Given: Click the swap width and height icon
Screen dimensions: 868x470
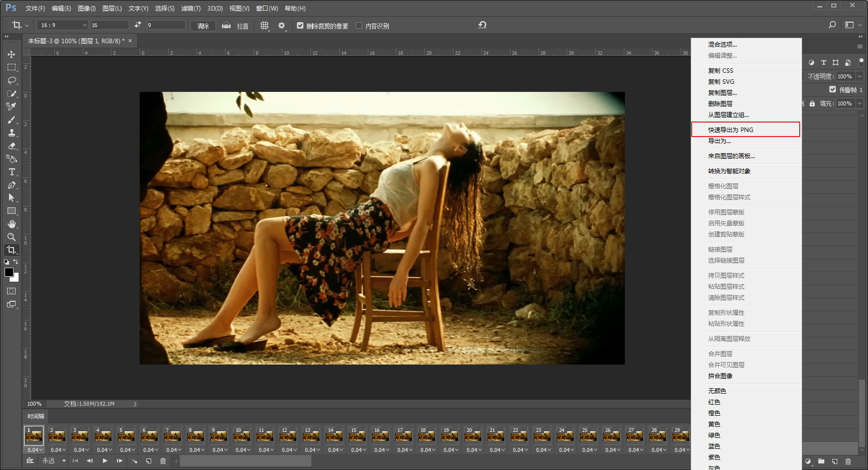Looking at the screenshot, I should click(138, 25).
